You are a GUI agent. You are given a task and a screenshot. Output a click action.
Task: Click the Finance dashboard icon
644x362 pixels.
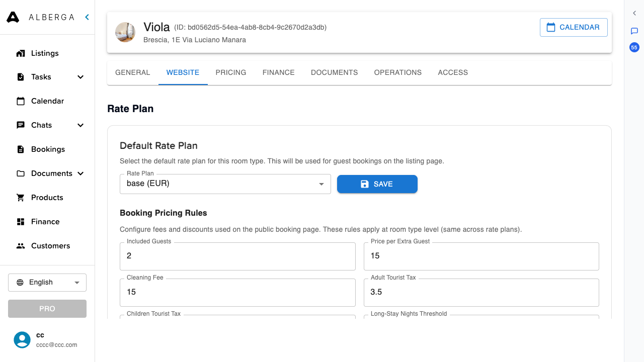pyautogui.click(x=21, y=222)
